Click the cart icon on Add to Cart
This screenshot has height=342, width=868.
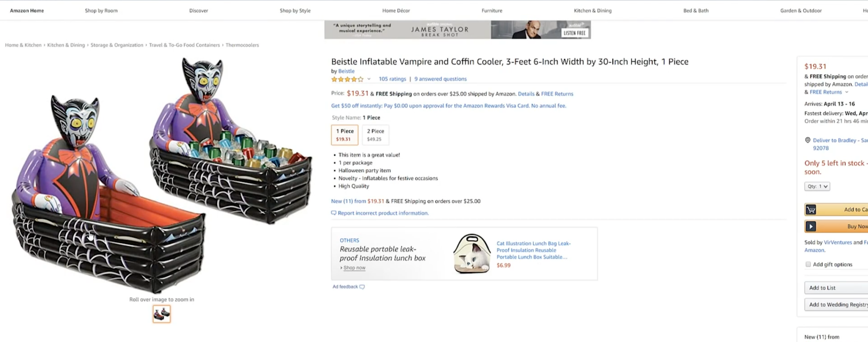(811, 210)
